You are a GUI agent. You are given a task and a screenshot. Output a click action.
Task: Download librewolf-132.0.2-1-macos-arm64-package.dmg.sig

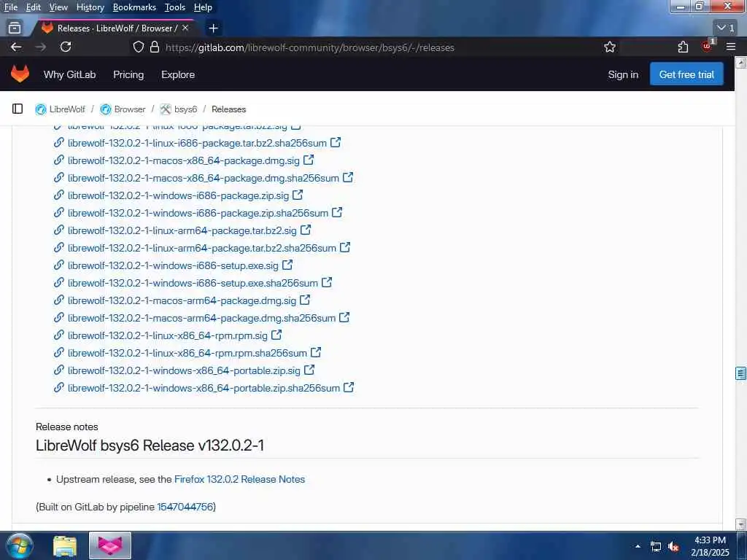(x=182, y=300)
